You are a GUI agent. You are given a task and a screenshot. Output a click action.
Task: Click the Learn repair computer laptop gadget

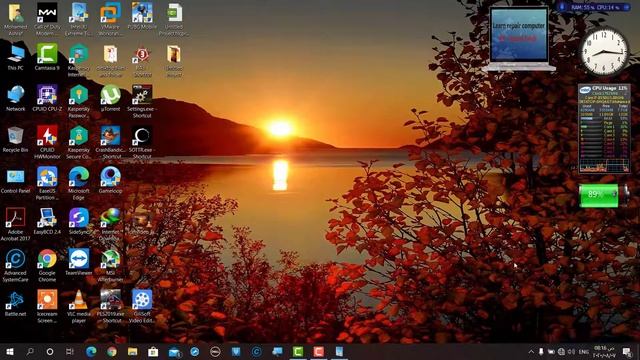[x=519, y=40]
